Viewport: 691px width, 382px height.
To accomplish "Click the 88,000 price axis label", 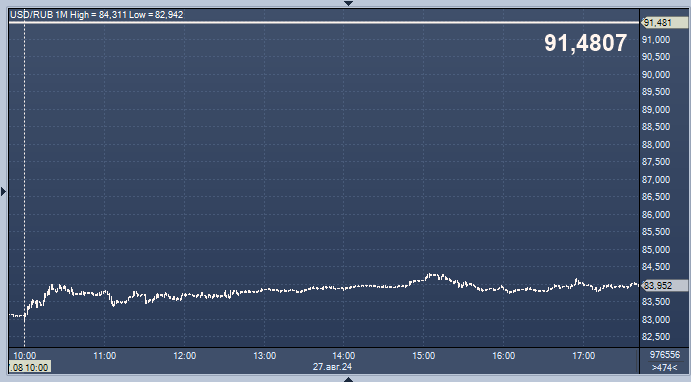I will pyautogui.click(x=656, y=145).
